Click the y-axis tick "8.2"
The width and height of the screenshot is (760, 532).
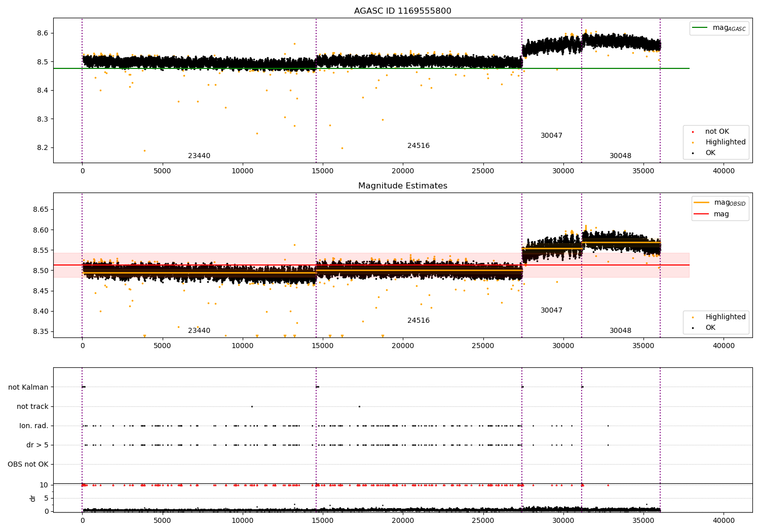pyautogui.click(x=43, y=148)
